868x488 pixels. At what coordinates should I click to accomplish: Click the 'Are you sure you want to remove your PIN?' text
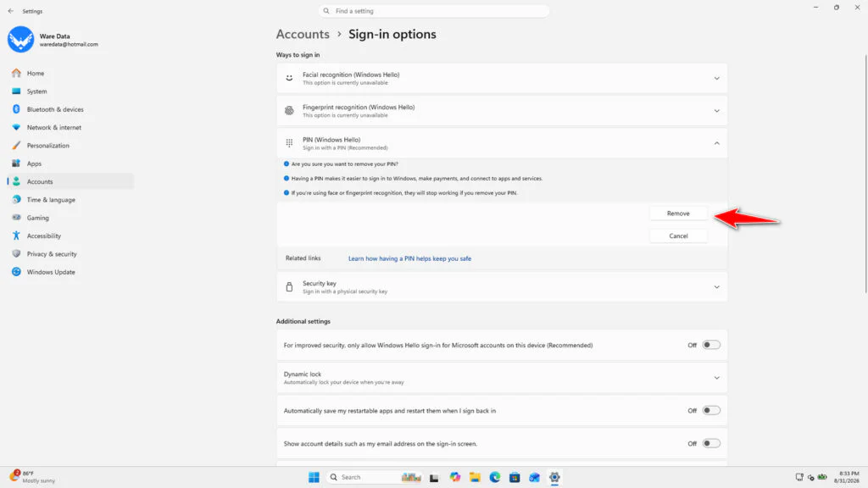coord(344,164)
